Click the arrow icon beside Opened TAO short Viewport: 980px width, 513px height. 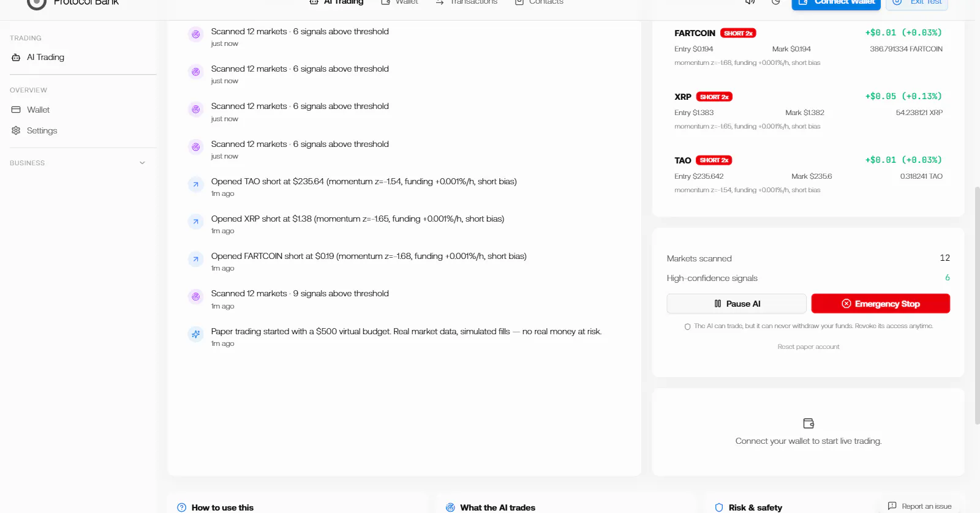click(195, 184)
